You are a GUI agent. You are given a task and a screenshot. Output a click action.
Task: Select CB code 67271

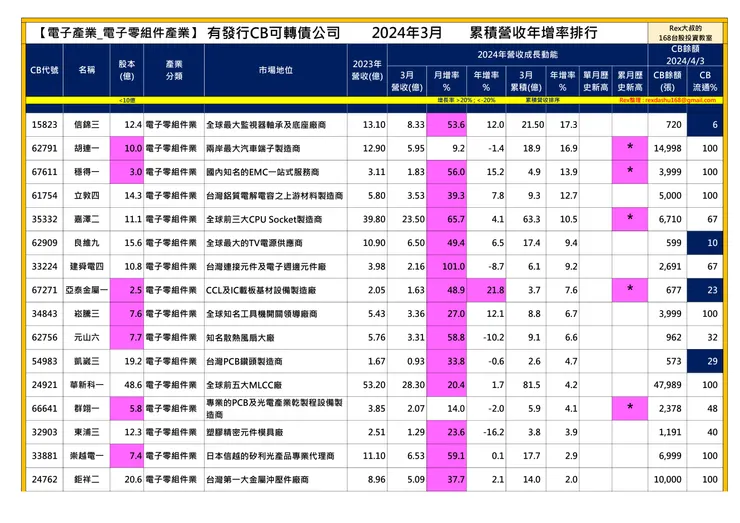[x=44, y=290]
